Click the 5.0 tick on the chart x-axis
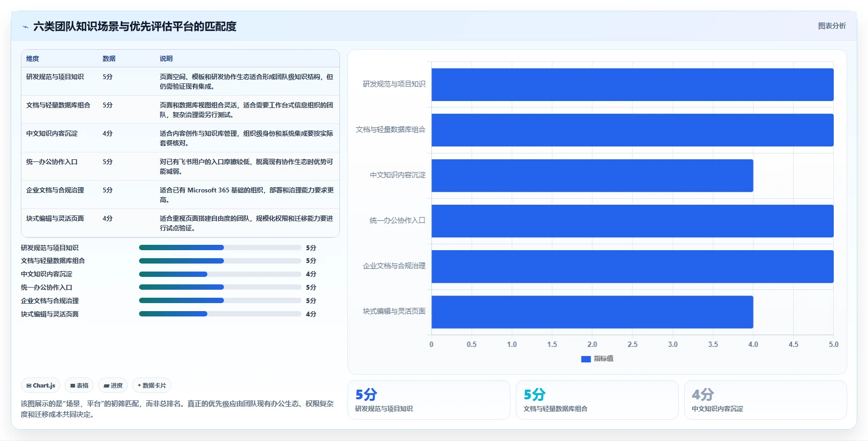The image size is (868, 441). (x=834, y=344)
